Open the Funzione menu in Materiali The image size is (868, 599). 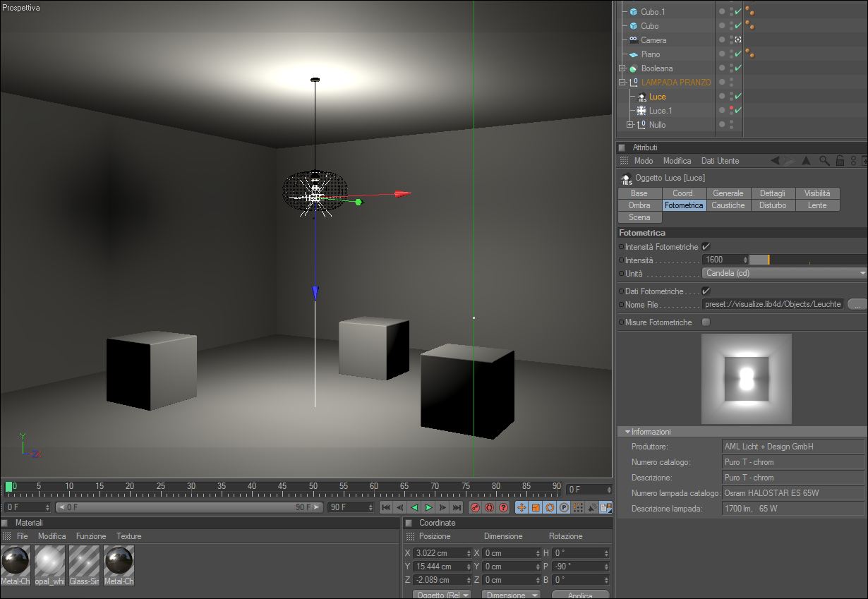(x=91, y=536)
